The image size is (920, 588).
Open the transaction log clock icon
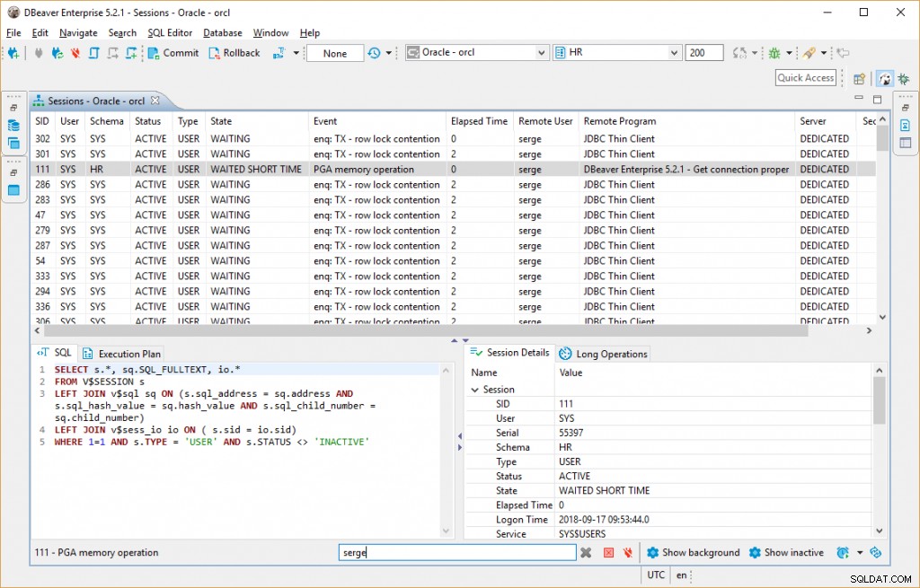point(375,53)
